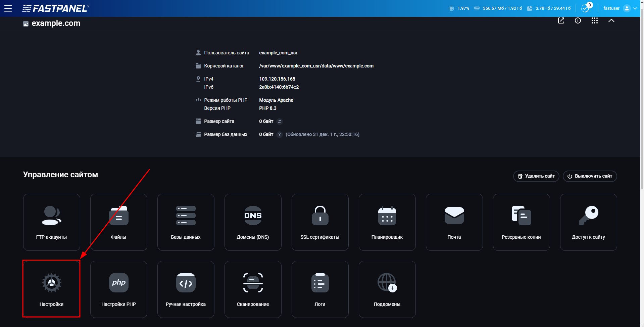This screenshot has width=644, height=327.
Task: Open Настройки PHP tile
Action: [118, 289]
